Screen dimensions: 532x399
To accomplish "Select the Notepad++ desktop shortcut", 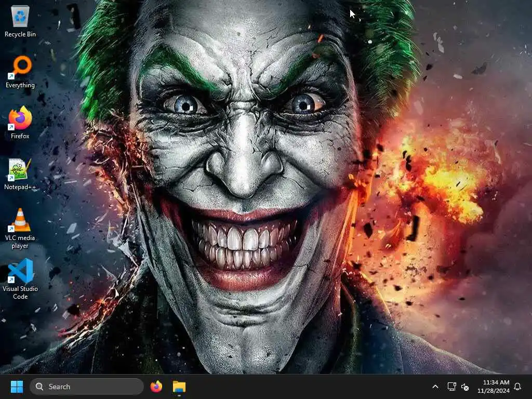I will (20, 174).
